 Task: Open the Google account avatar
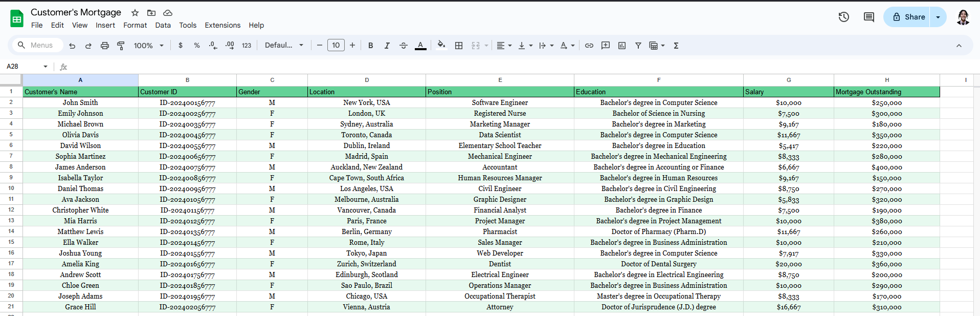[963, 17]
